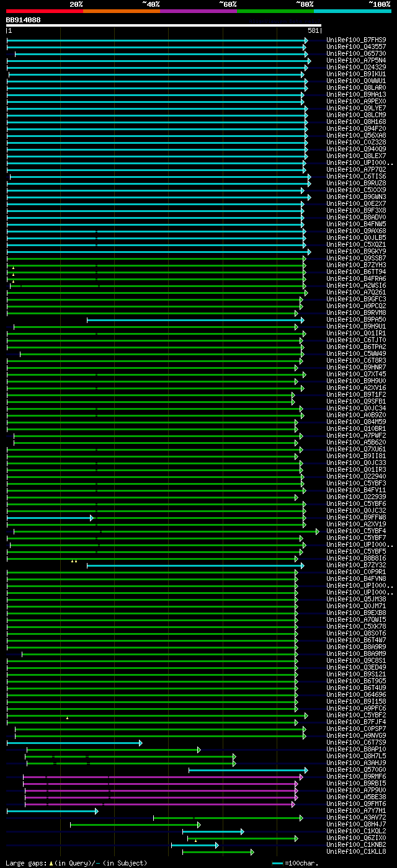This screenshot has height=868, width=397.
Task: Select the UniRef100_C5WW49 label
Action: click(x=356, y=353)
